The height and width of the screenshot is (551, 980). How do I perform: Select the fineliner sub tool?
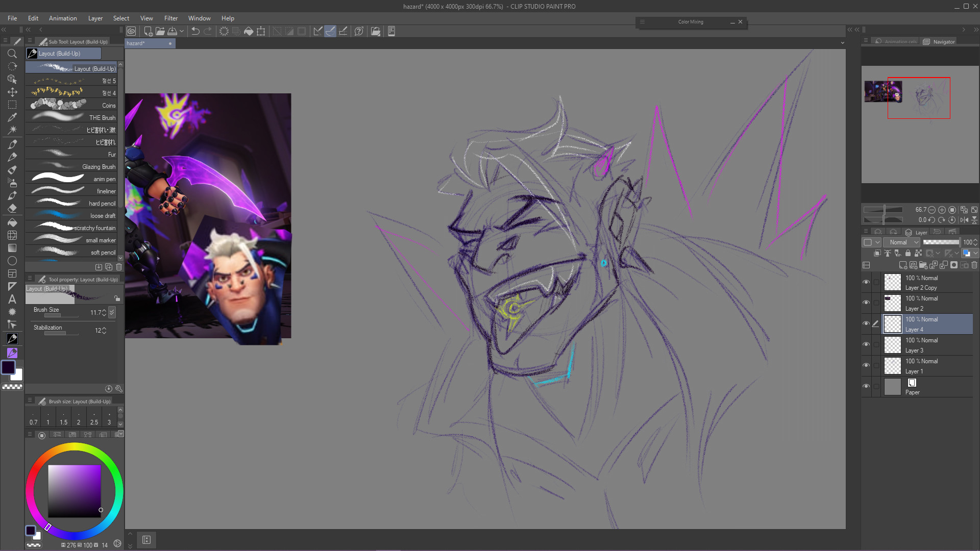point(71,191)
